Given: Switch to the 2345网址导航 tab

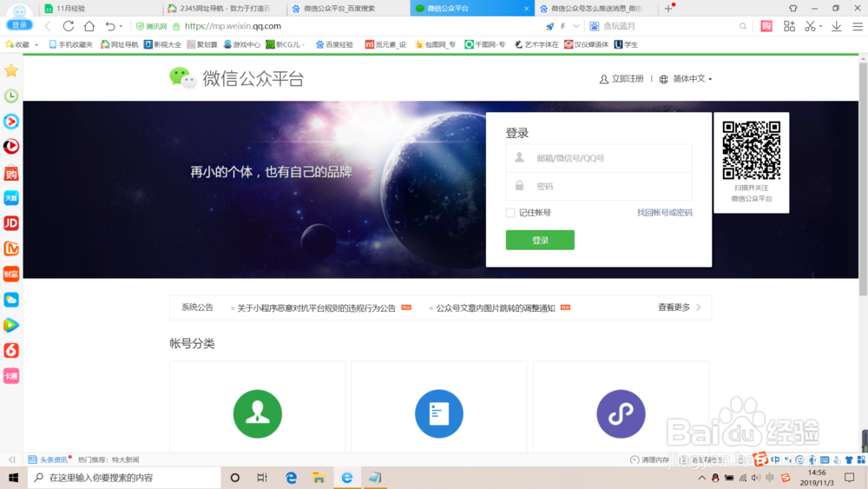Looking at the screenshot, I should click(225, 9).
